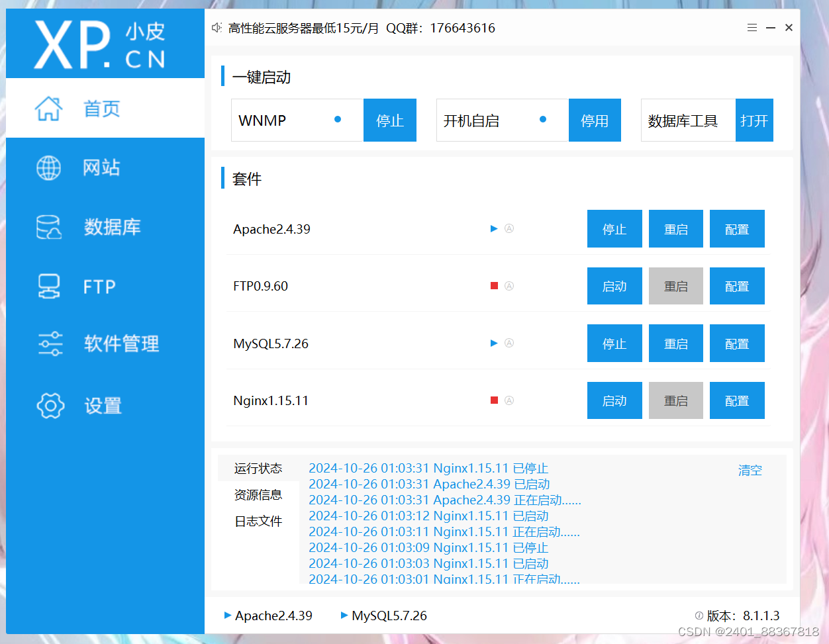Restart the MySQL5.7.26 service

pyautogui.click(x=676, y=344)
